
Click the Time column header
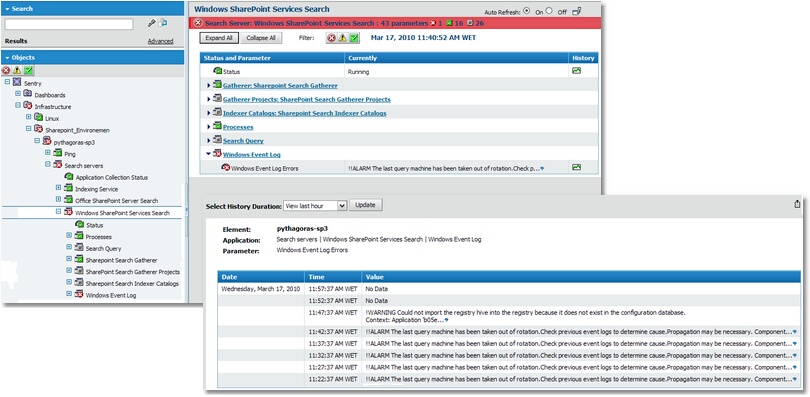pos(333,277)
